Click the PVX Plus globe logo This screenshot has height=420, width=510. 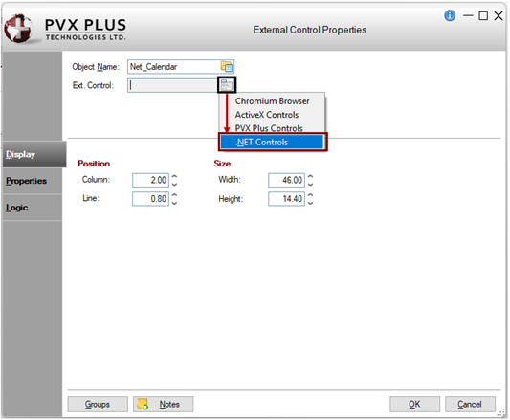pos(18,28)
